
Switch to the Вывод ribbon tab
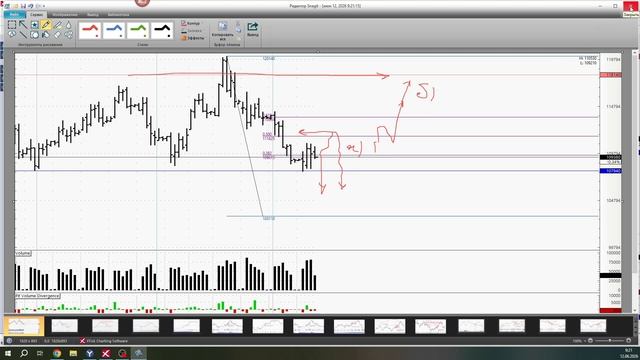pos(93,15)
